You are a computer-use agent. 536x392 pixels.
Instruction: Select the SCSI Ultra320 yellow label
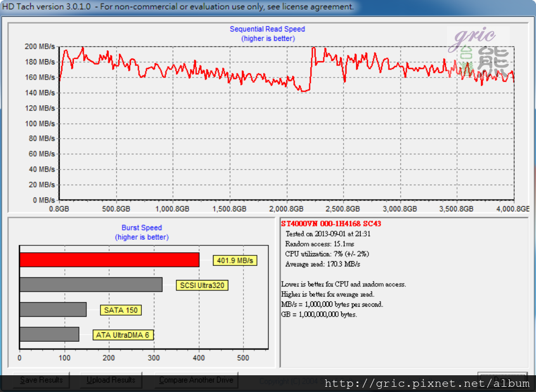click(x=202, y=285)
